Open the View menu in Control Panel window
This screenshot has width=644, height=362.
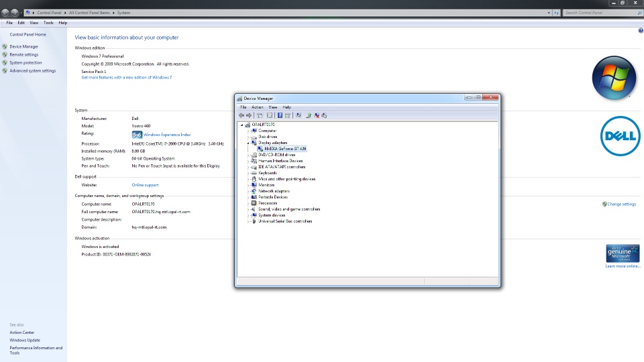click(34, 23)
